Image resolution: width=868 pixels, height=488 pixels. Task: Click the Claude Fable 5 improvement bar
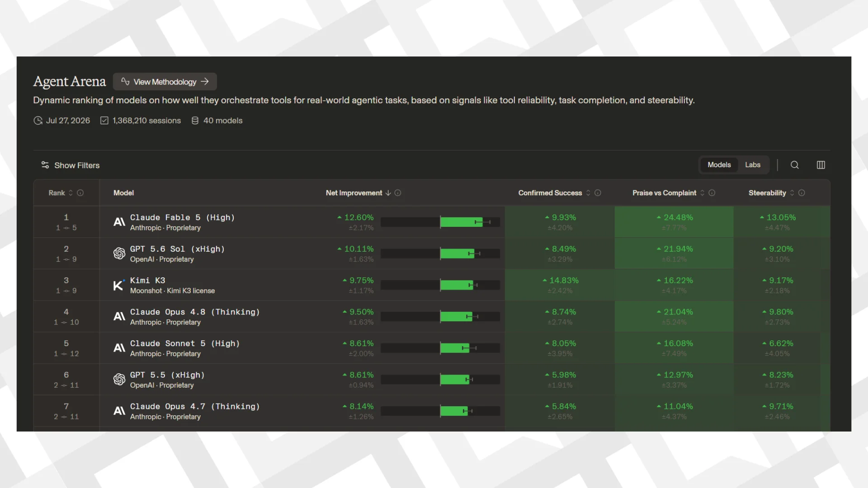click(440, 222)
